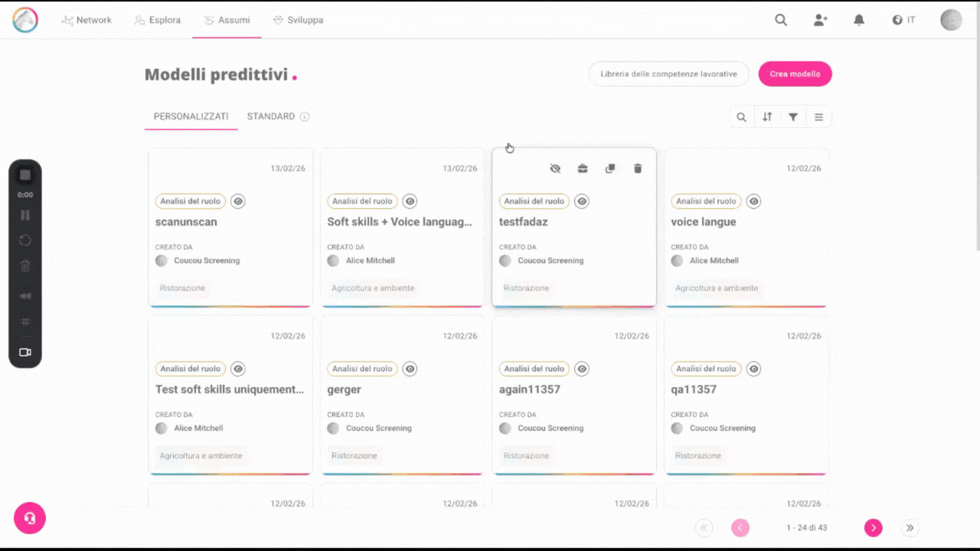Open the pink headset support chat button
The width and height of the screenshot is (980, 551).
click(x=30, y=518)
